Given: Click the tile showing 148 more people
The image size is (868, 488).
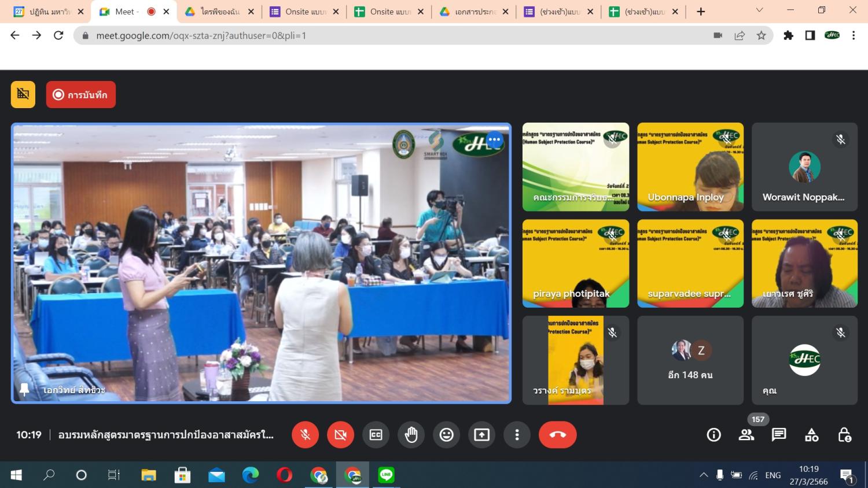Looking at the screenshot, I should click(x=690, y=360).
